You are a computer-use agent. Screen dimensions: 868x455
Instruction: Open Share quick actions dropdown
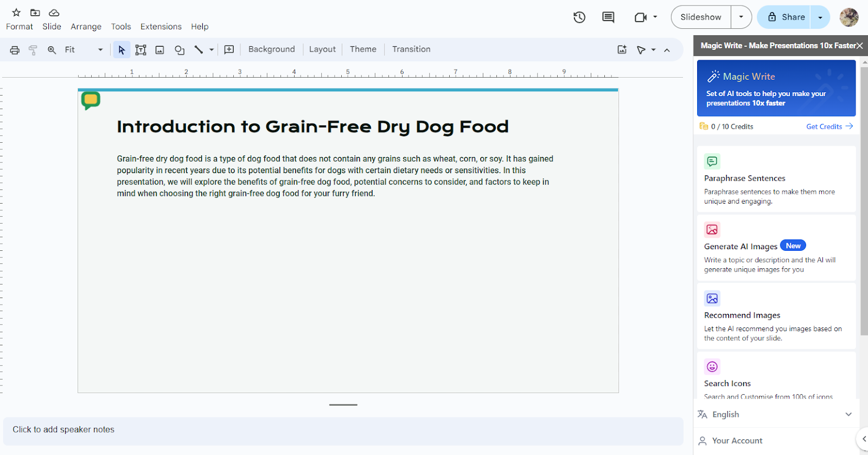(820, 17)
